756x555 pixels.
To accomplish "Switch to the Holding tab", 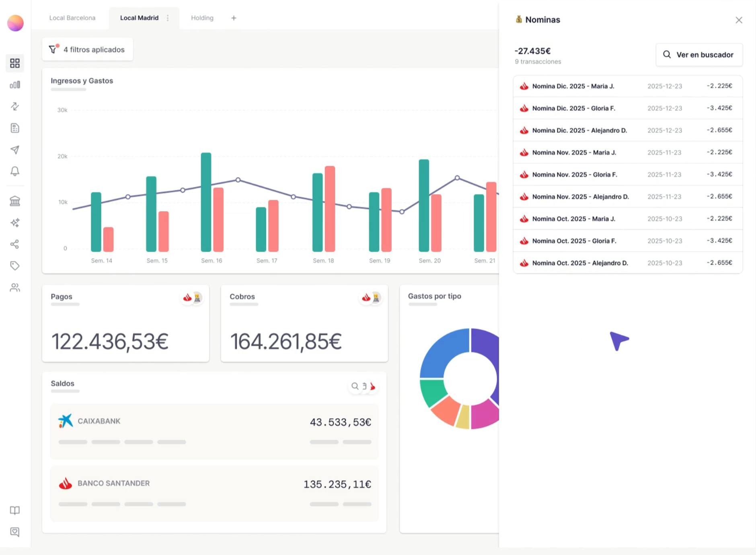I will (x=202, y=18).
